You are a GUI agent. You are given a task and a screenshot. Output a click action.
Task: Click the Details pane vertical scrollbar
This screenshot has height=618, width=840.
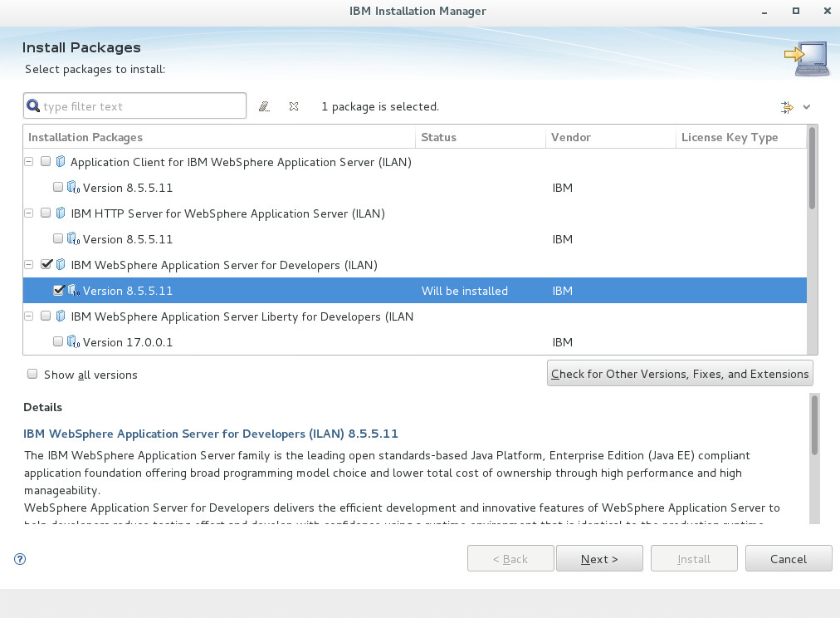tap(814, 459)
